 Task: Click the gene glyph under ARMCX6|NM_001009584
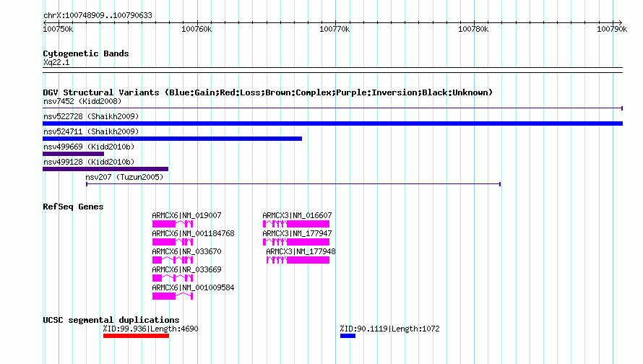pos(173,296)
